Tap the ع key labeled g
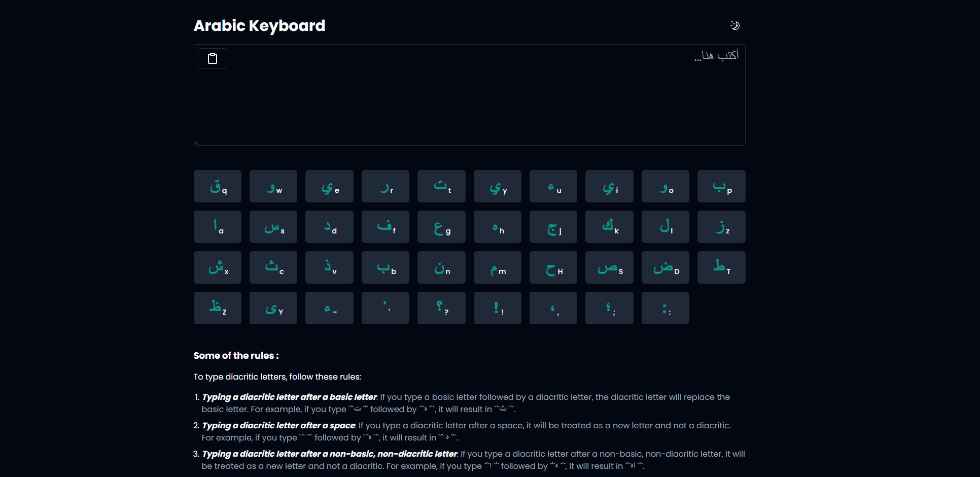 441,227
